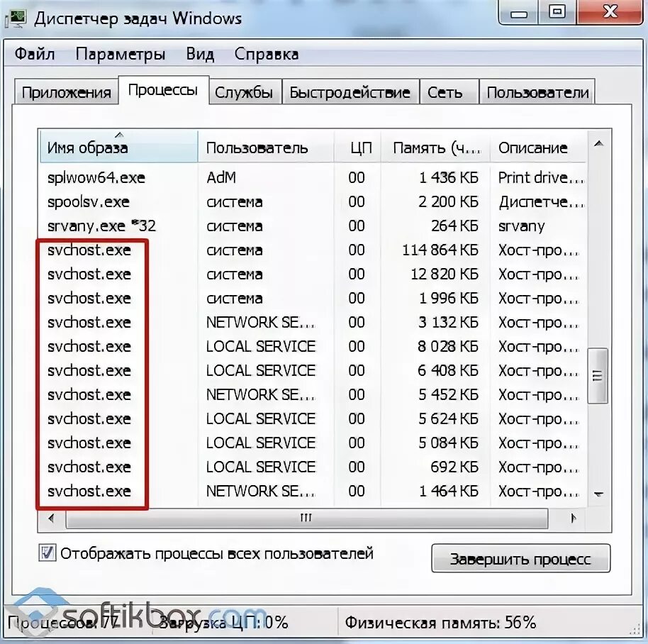Open the Справка menu
The width and height of the screenshot is (648, 644).
click(267, 54)
